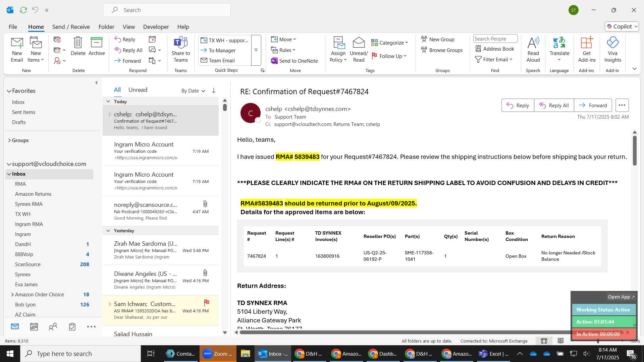This screenshot has width=644, height=362.
Task: Click Reply All in the reading pane
Action: tap(554, 105)
